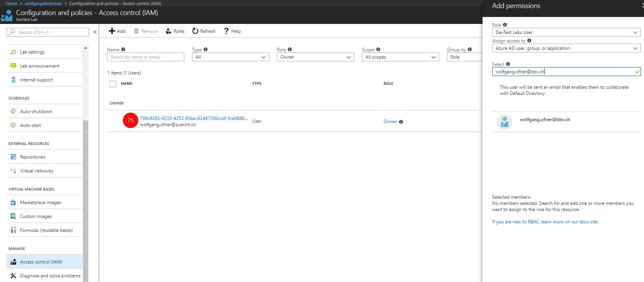Click the sidebar vertical scrollbar
Viewport: 644px width, 282px height.
(85, 201)
